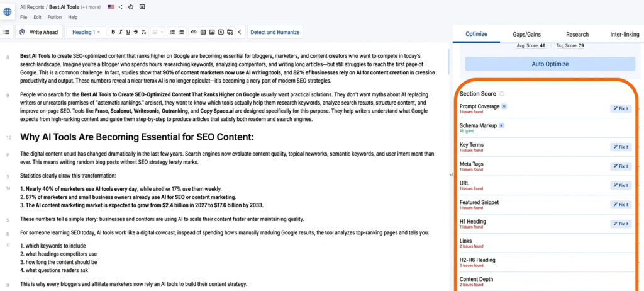Click the Avg. Score: 46 label
This screenshot has height=291, width=644.
tap(531, 46)
